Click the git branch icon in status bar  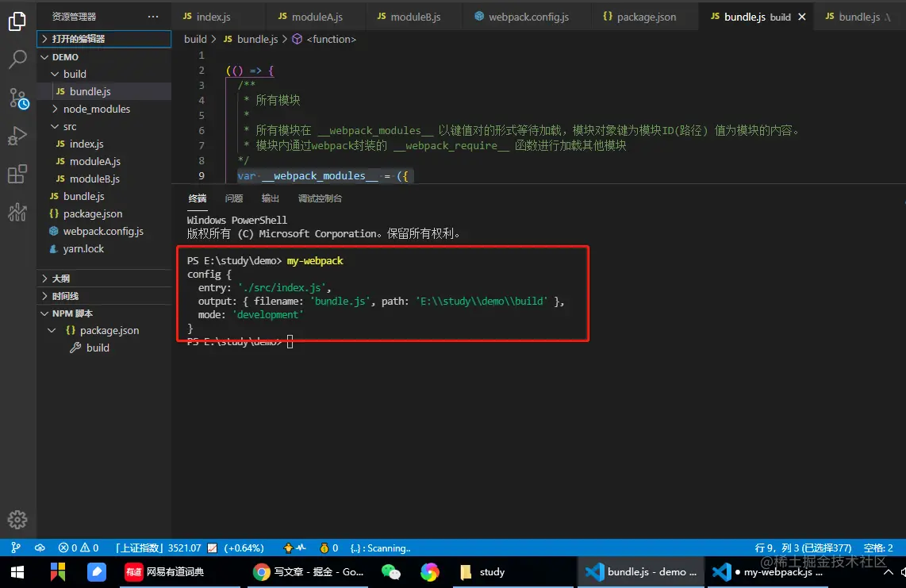(x=16, y=548)
